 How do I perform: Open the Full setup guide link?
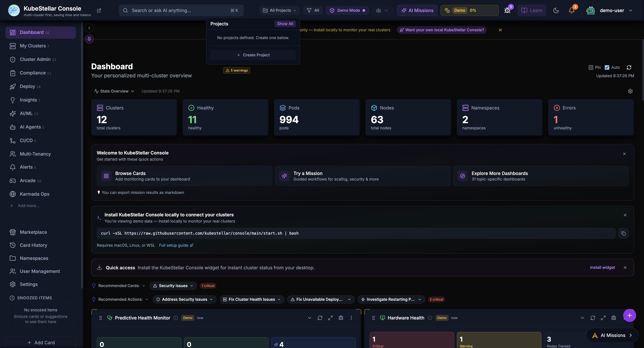point(173,245)
